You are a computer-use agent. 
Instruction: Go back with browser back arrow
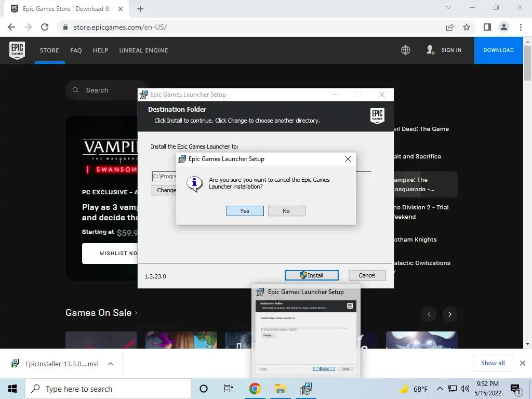(x=11, y=27)
